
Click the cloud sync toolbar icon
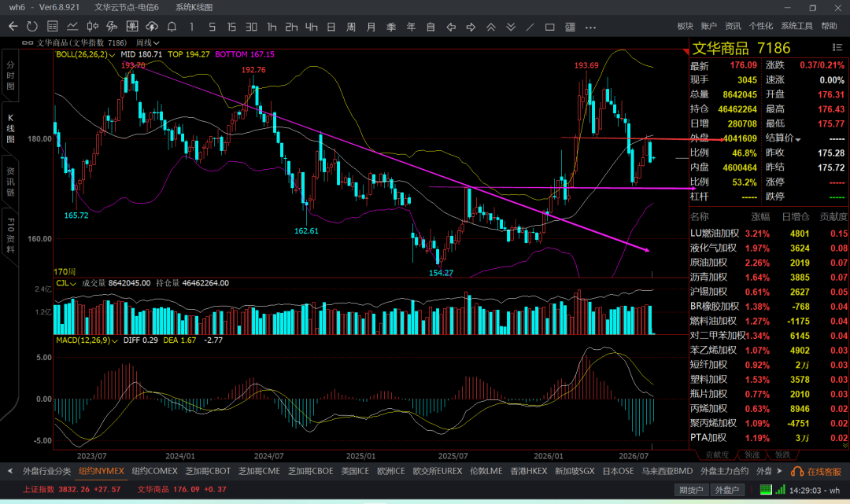click(x=153, y=27)
